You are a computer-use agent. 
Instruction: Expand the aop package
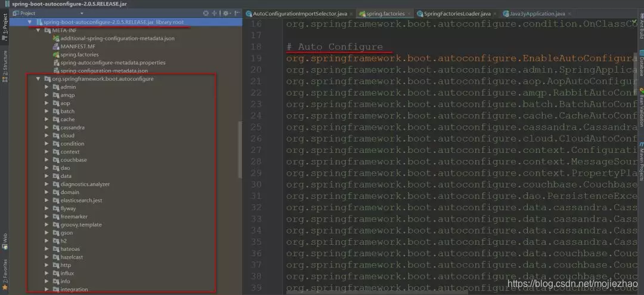[x=47, y=103]
